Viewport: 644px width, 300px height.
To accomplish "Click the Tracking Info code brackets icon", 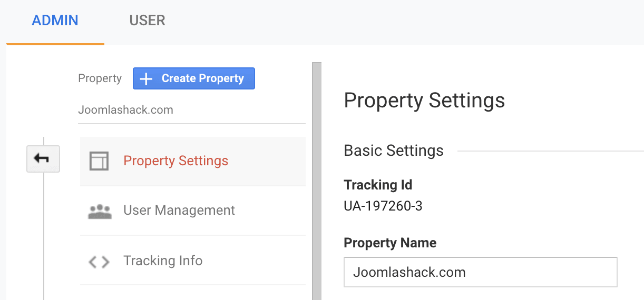I will click(x=99, y=262).
